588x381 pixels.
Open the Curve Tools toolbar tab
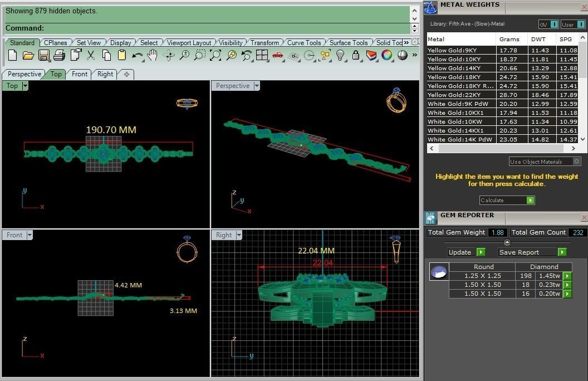pos(304,43)
